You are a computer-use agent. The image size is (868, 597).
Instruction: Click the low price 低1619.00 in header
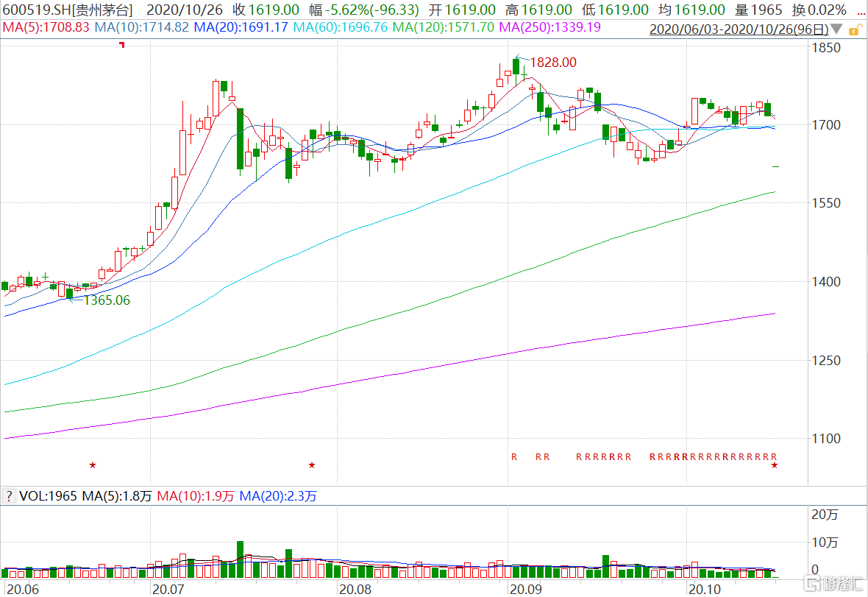tap(615, 10)
